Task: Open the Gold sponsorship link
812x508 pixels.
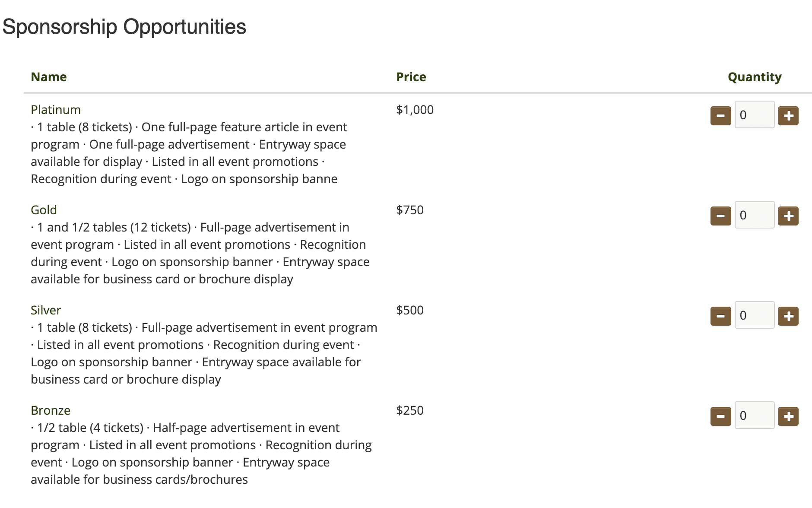Action: (x=44, y=210)
